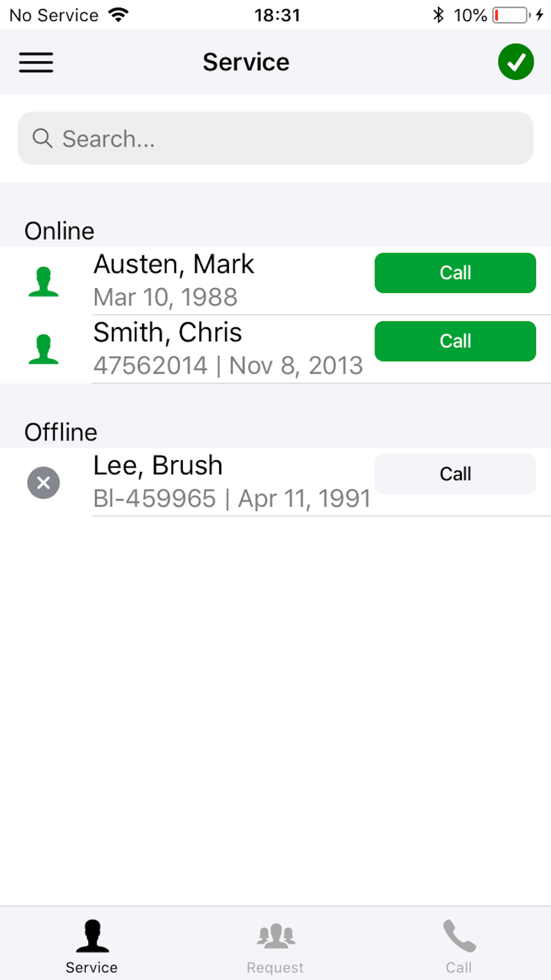This screenshot has width=551, height=980.
Task: Tap Lee, Brush's gray offline X icon
Action: (44, 483)
